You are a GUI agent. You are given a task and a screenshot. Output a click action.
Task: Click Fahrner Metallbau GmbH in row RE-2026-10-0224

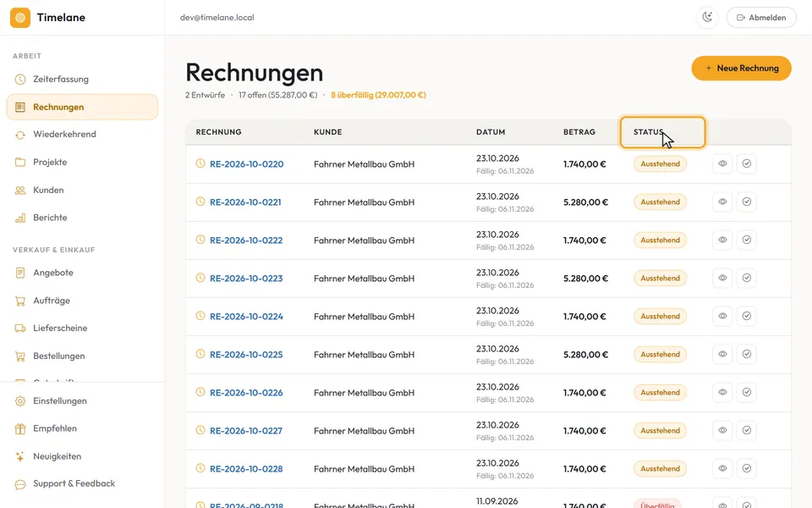coord(364,317)
